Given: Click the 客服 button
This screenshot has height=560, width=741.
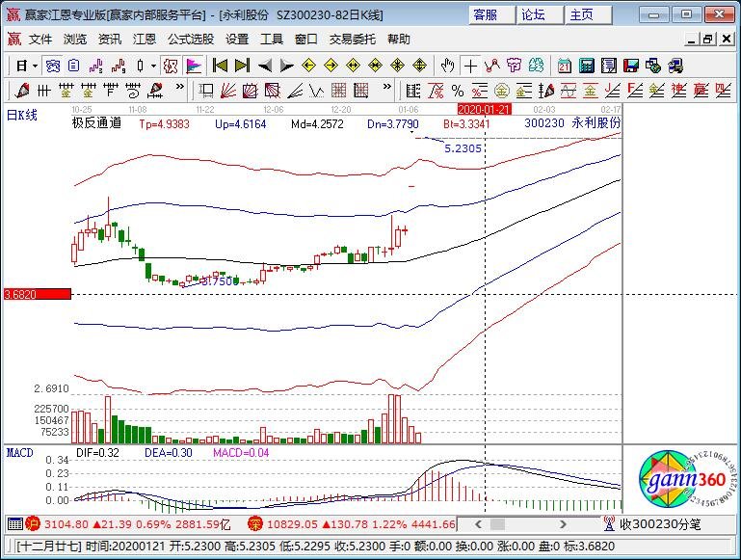Looking at the screenshot, I should coord(491,15).
